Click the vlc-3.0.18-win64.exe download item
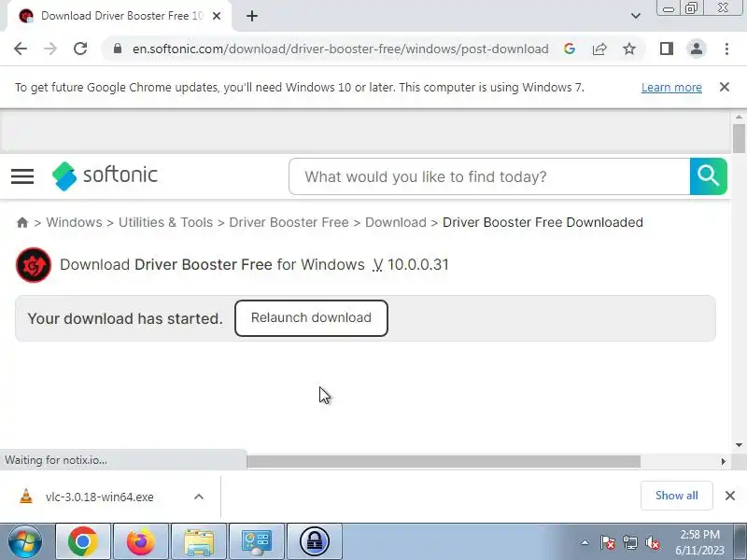The height and width of the screenshot is (560, 747). [x=99, y=497]
